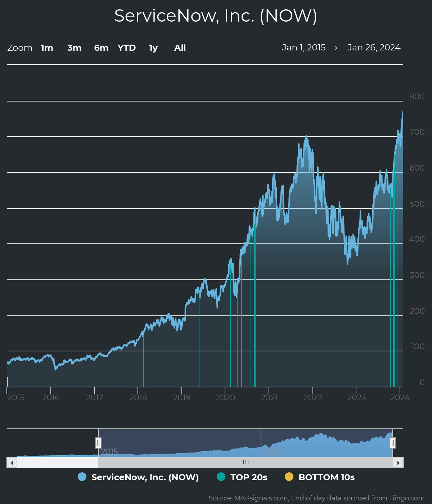Viewport: 432px width, 504px height.
Task: Select the All zoom range
Action: pyautogui.click(x=180, y=48)
